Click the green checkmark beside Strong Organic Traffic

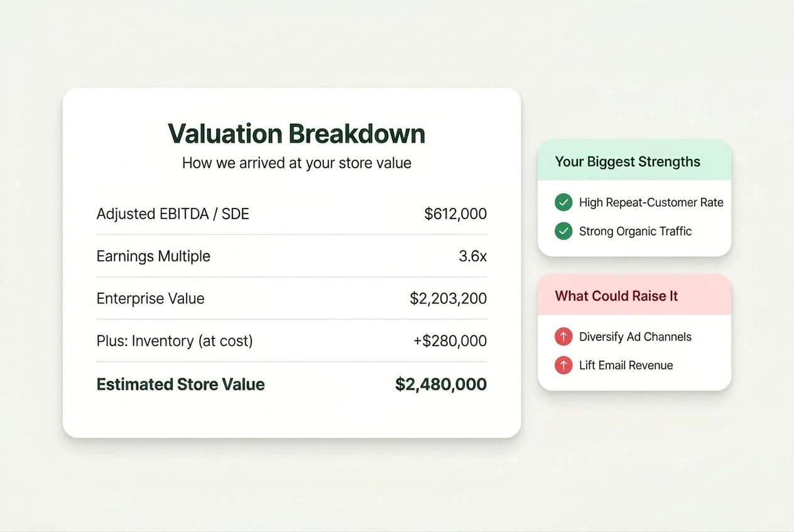click(563, 231)
